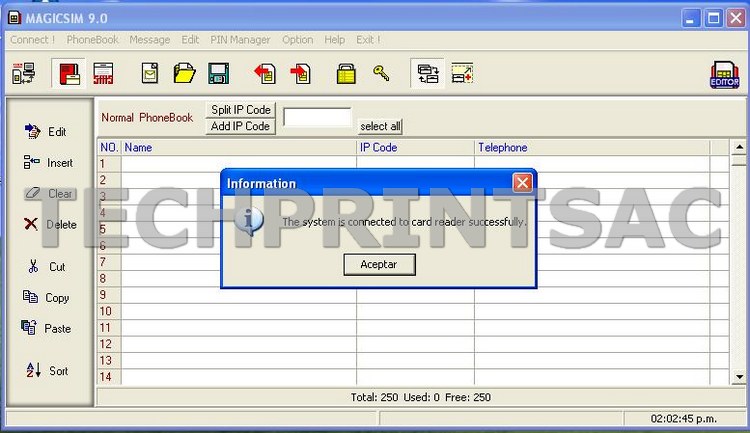The height and width of the screenshot is (433, 750).
Task: Open the Option menu
Action: tap(298, 40)
